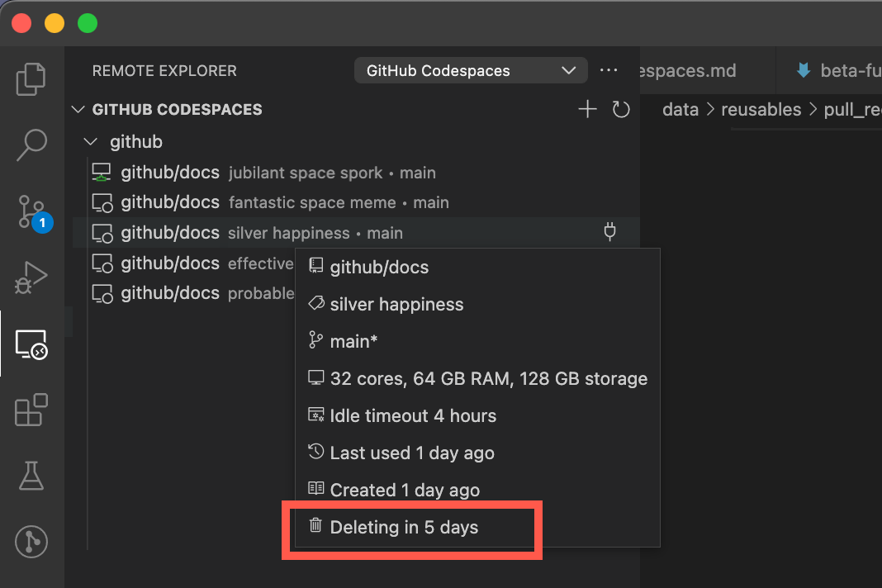Click data breadcrumb segment
The image size is (882, 588).
tap(680, 109)
